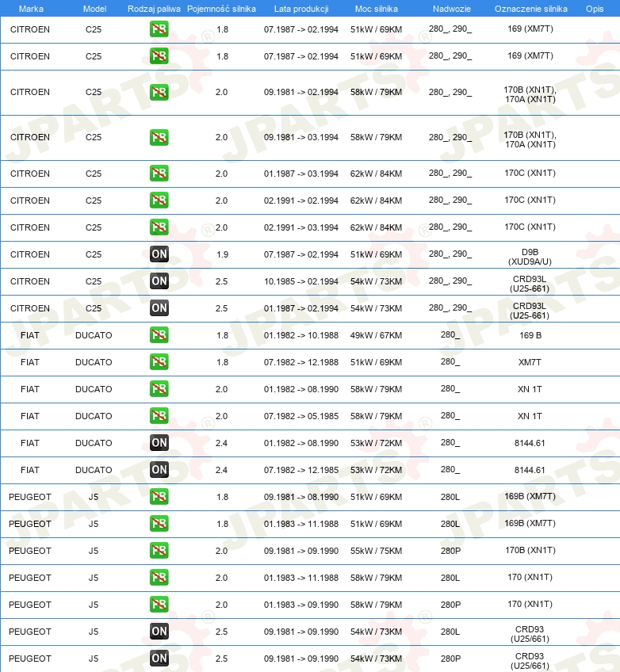Image resolution: width=620 pixels, height=672 pixels.
Task: Click production years 07.1982 -> 05.1985
Action: [301, 416]
